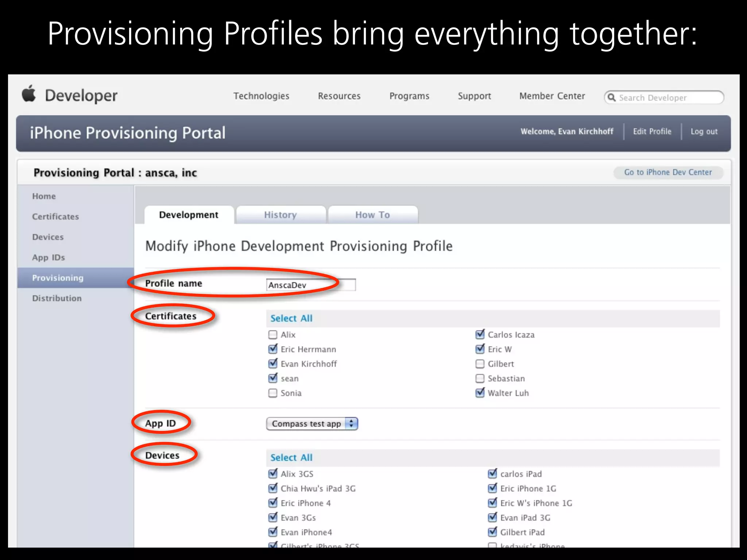Select Provisioning in the sidebar
This screenshot has width=747, height=560.
[x=76, y=278]
